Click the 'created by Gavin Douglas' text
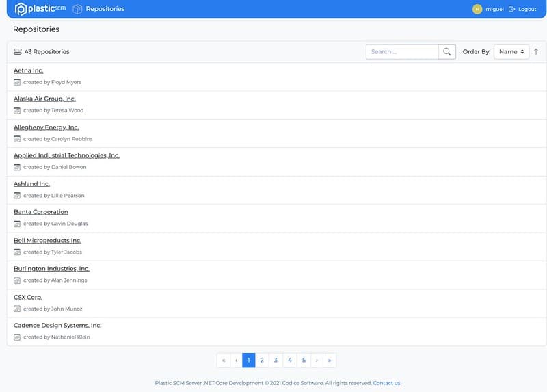The width and height of the screenshot is (547, 392). [55, 224]
